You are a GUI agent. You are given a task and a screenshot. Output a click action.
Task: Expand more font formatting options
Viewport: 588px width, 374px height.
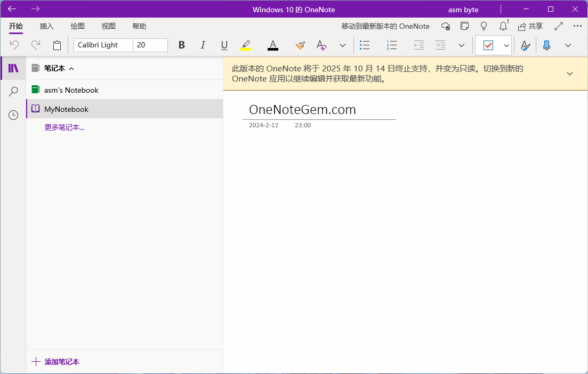(343, 45)
